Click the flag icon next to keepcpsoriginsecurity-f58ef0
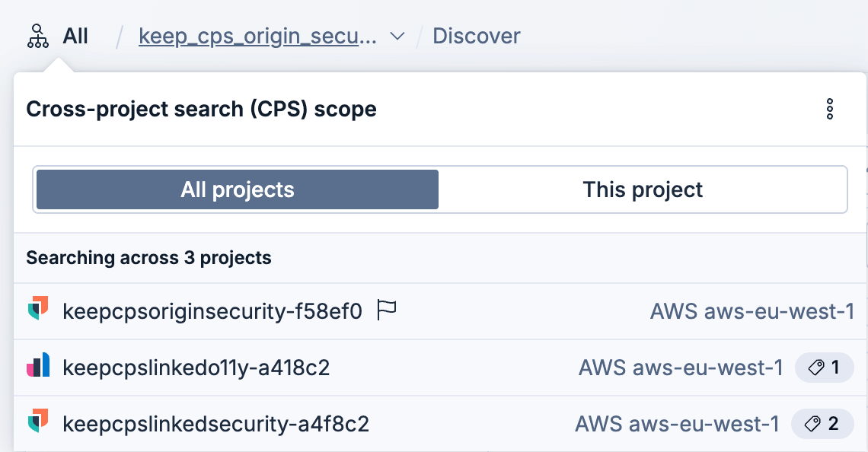868x452 pixels. (387, 310)
